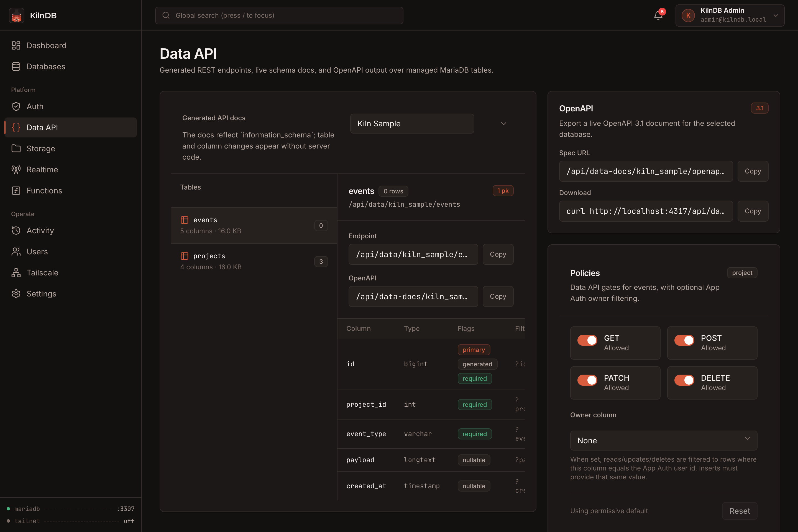Copy the events Endpoint path

point(498,254)
